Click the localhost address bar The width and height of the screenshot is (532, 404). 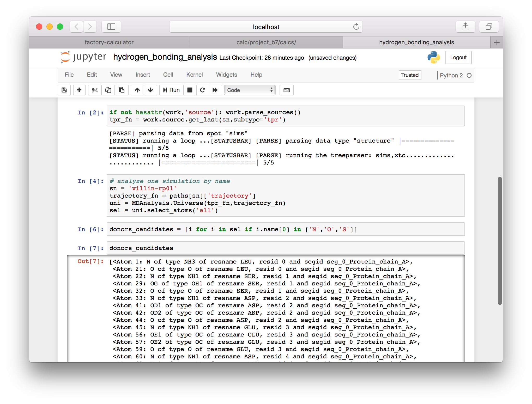(266, 27)
